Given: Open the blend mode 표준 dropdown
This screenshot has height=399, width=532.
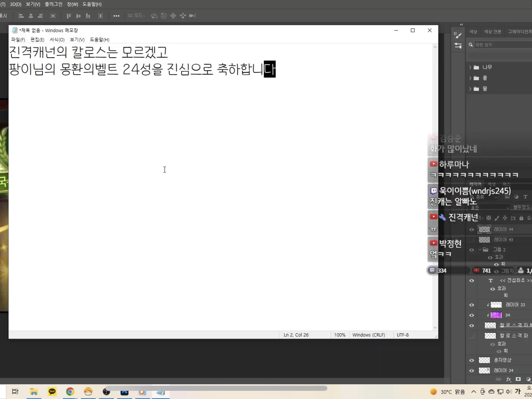Looking at the screenshot, I should click(489, 207).
